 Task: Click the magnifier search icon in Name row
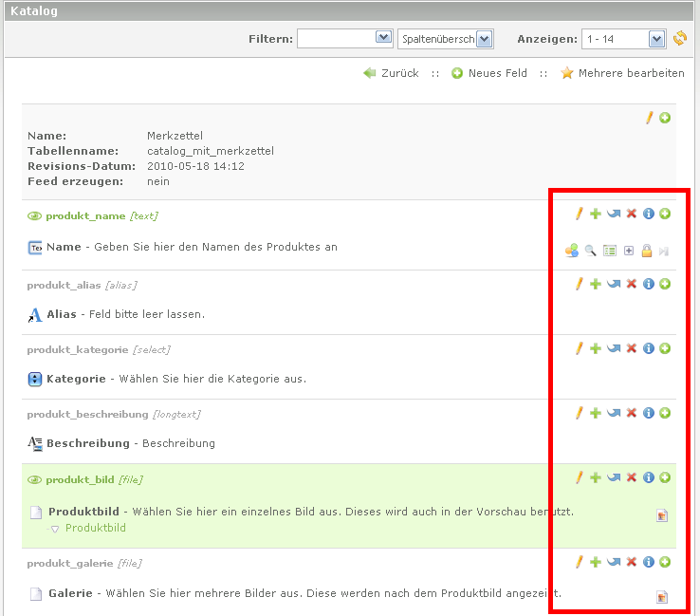tap(590, 251)
